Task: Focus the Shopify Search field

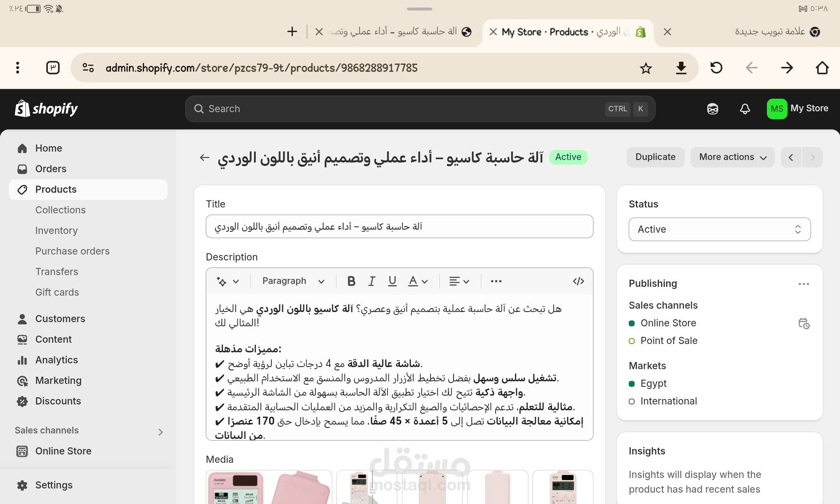Action: pos(420,109)
